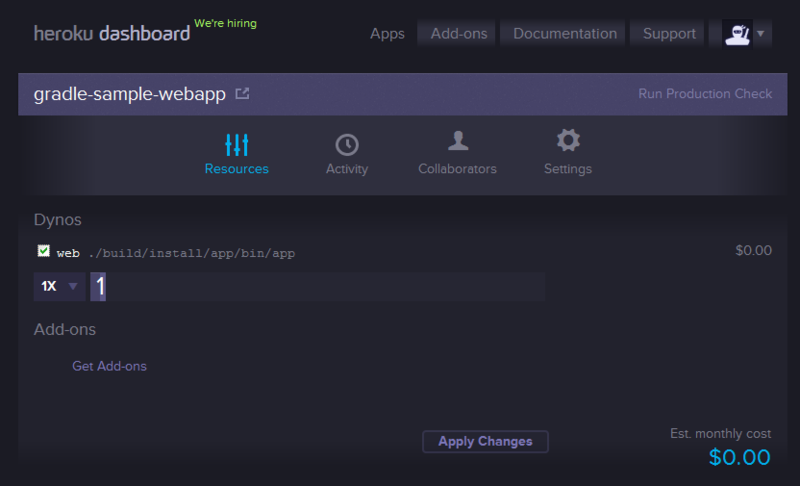Click the estimated monthly cost $0.00 total
Viewport: 800px width, 486px height.
739,457
